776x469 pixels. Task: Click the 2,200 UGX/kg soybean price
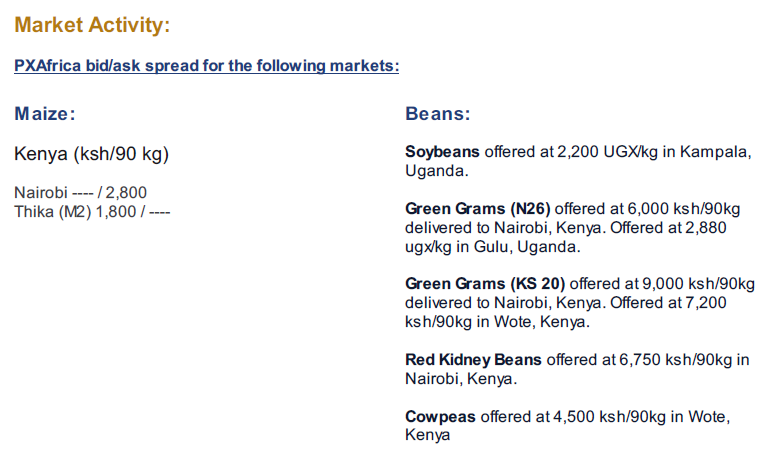(607, 151)
